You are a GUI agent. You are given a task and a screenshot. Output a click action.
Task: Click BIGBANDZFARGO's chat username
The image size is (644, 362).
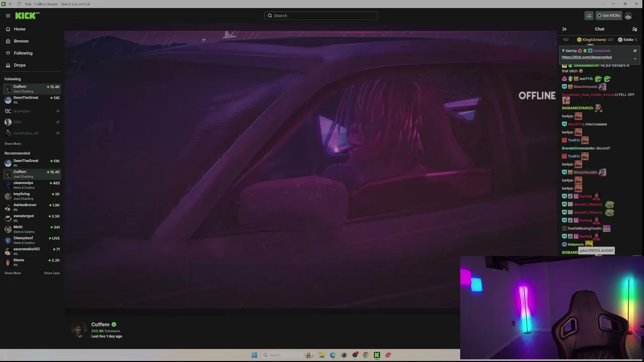[x=577, y=108]
